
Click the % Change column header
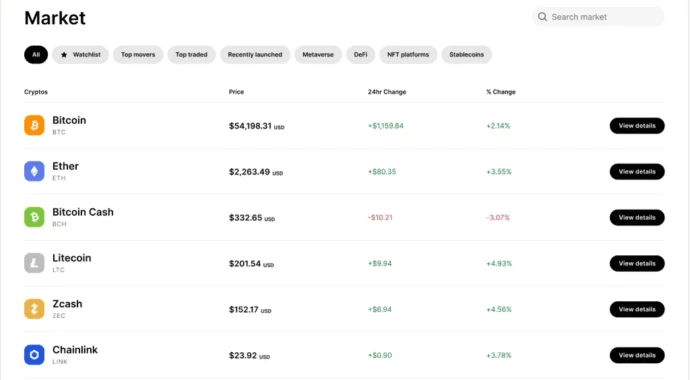501,92
